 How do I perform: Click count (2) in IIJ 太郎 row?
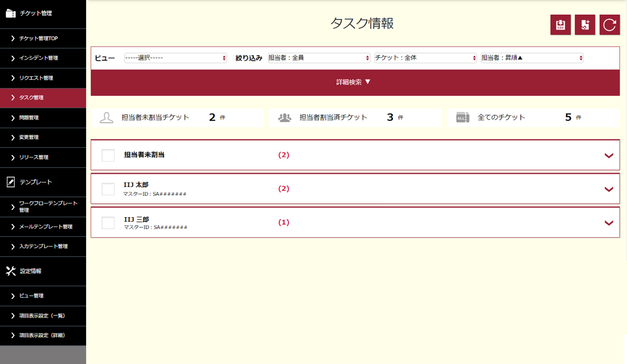tap(284, 188)
